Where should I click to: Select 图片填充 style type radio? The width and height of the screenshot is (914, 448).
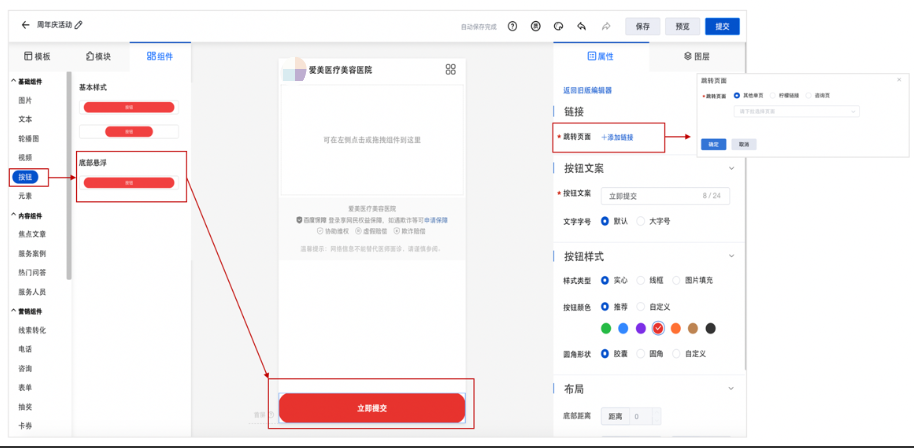tap(676, 280)
